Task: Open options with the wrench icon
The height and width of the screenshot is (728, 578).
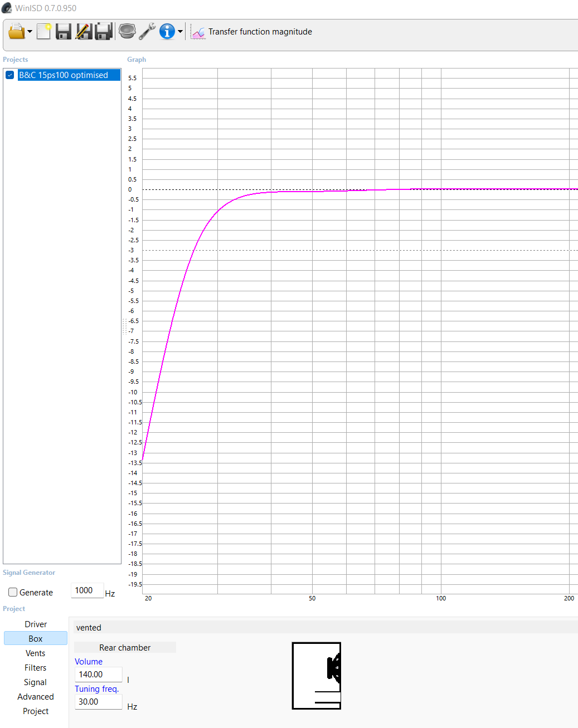Action: tap(147, 31)
